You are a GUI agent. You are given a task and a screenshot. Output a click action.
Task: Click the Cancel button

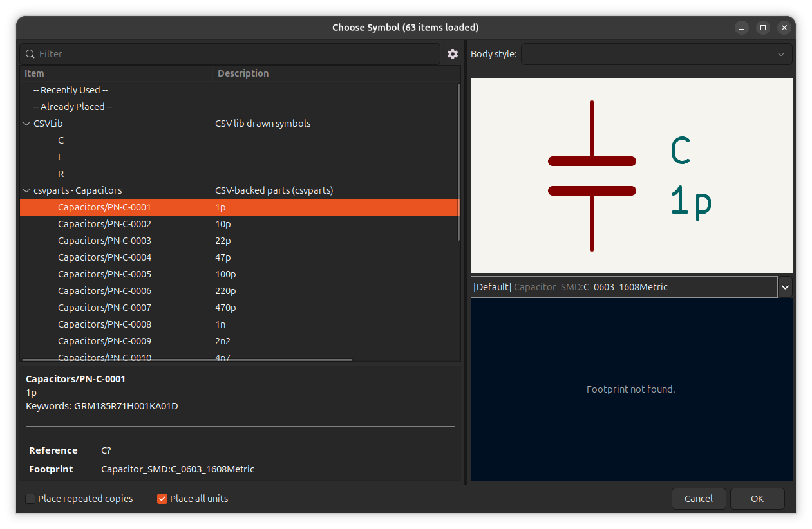point(699,499)
